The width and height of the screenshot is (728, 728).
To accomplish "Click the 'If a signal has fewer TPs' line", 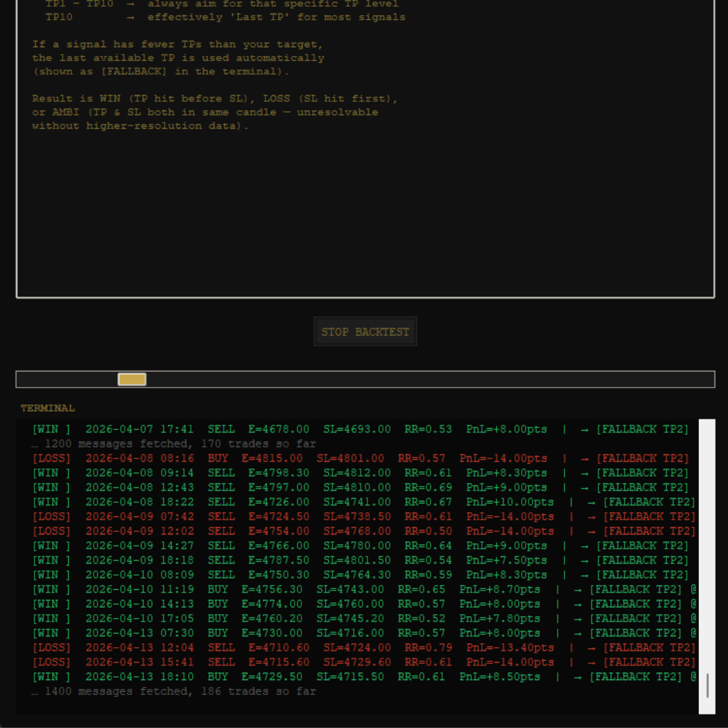I will [x=177, y=44].
